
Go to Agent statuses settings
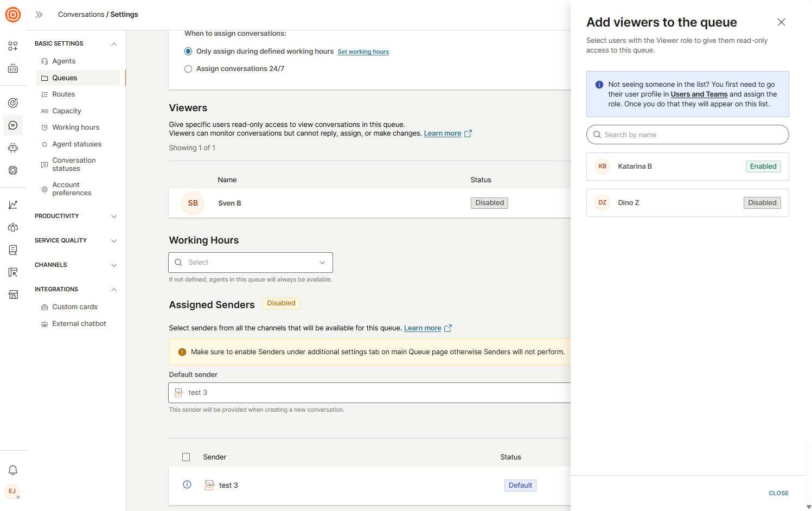coord(77,144)
